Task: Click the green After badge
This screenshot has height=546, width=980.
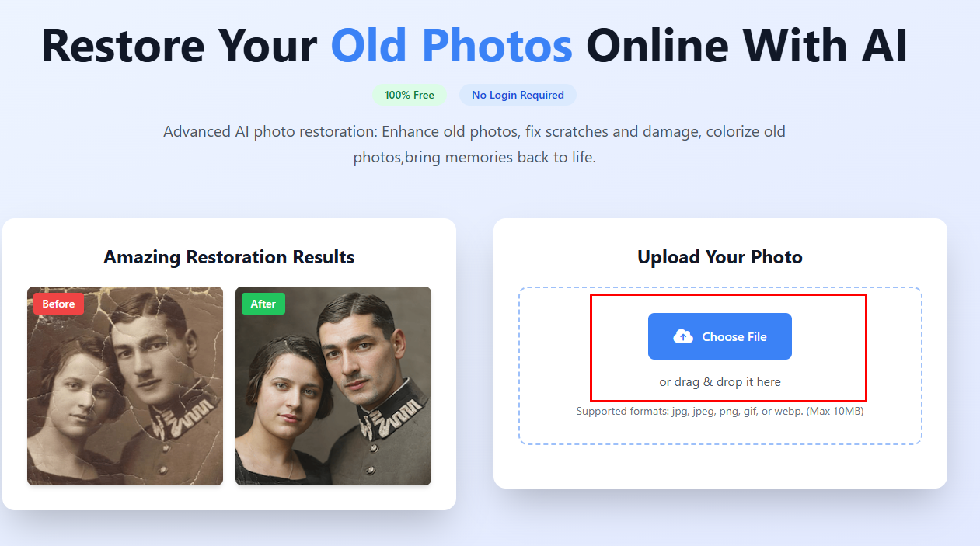Action: [263, 304]
